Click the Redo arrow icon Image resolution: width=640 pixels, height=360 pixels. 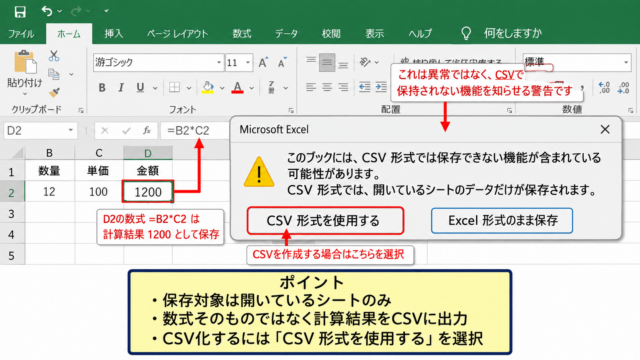click(x=76, y=11)
